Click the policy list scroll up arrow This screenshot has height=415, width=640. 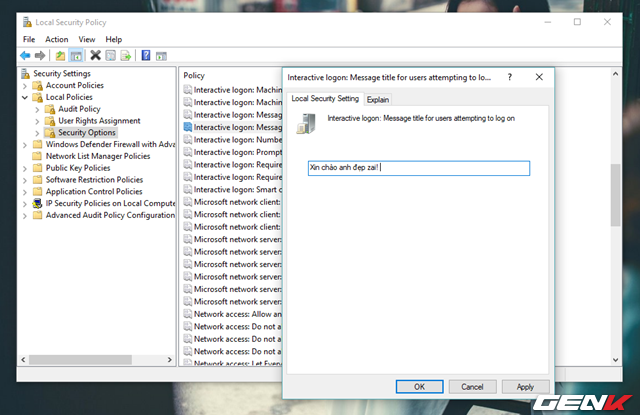616,74
